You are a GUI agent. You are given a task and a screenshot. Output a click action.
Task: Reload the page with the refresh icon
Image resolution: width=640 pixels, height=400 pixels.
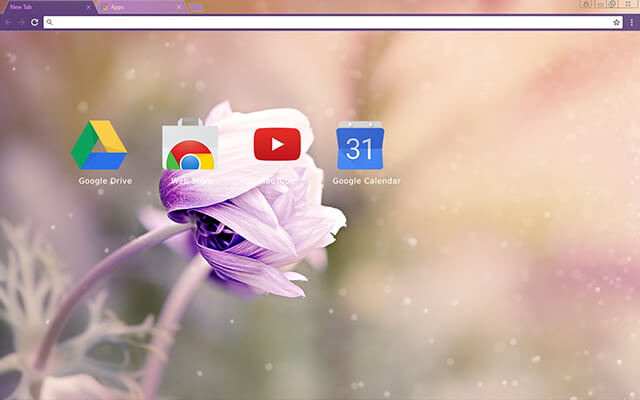click(x=35, y=22)
